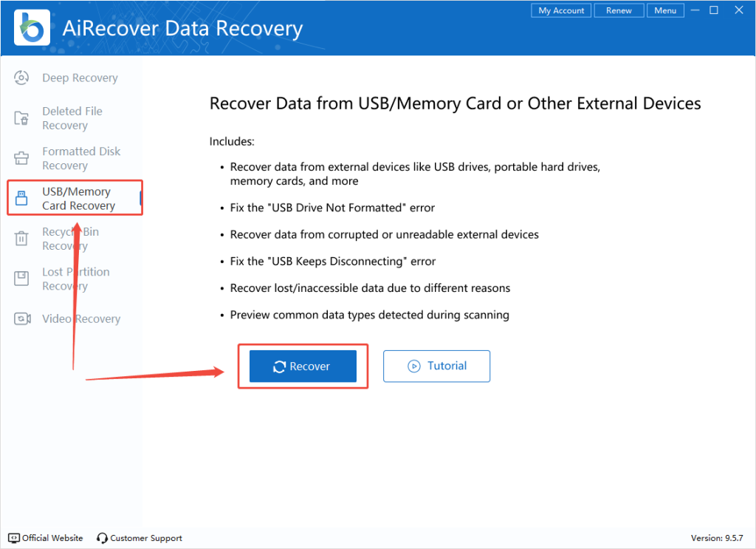
Task: Click the Customer Support headset icon
Action: tap(101, 538)
